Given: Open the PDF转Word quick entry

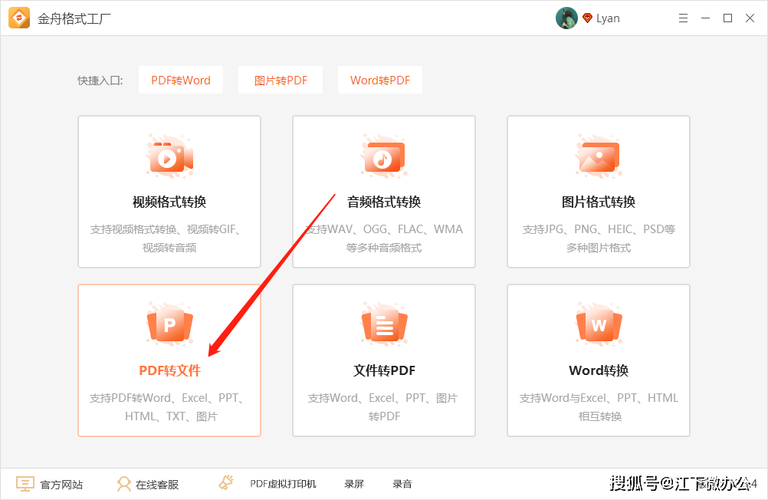Looking at the screenshot, I should (x=181, y=80).
